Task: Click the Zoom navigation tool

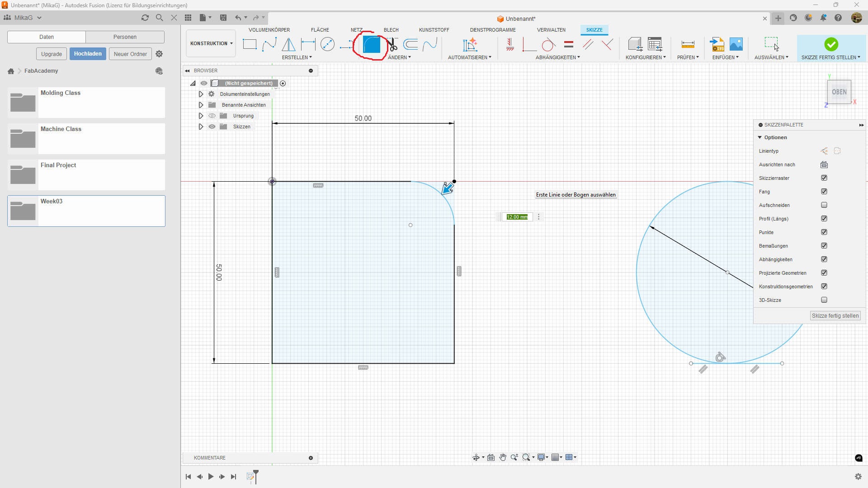Action: pyautogui.click(x=514, y=457)
